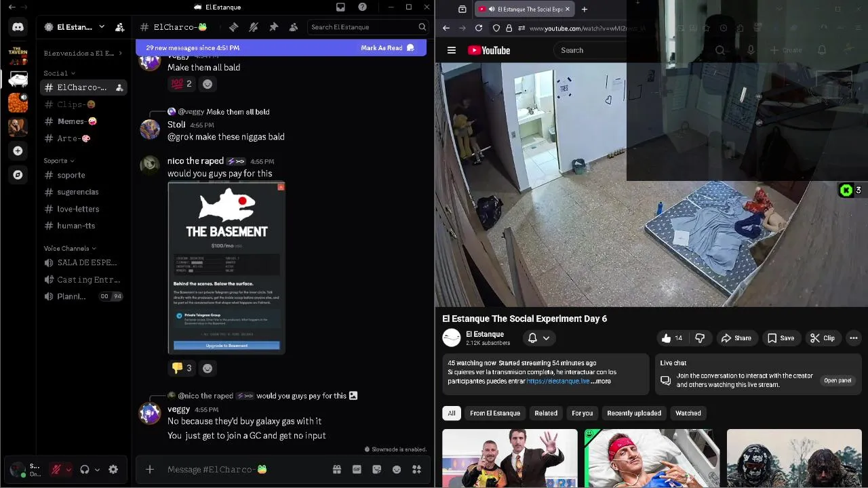This screenshot has height=488, width=868.
Task: Open notification bell dropdown for El Estanque channel
Action: (539, 338)
